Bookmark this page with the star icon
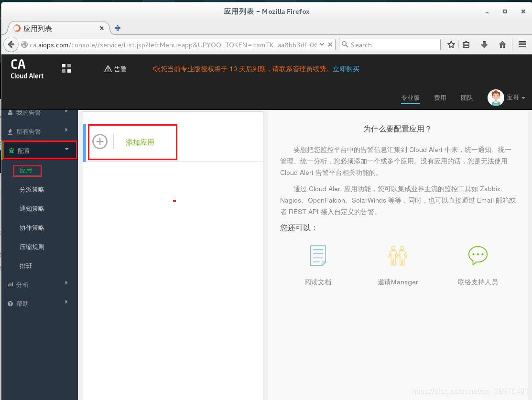532x400 pixels. [451, 44]
